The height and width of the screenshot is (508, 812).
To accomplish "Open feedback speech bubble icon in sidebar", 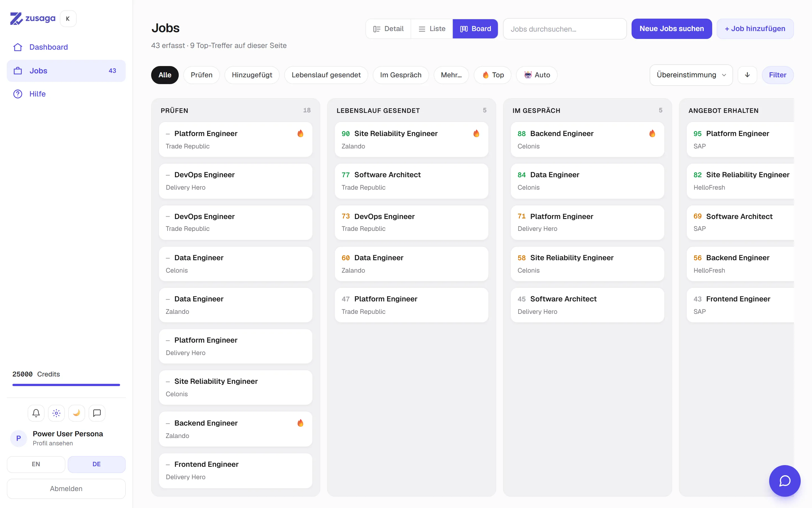I will click(97, 413).
